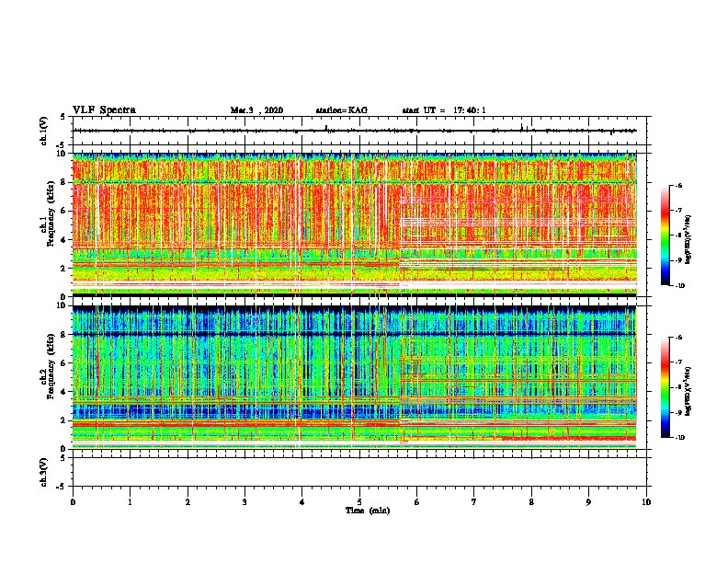
Task: Click the "start UT = 17:40: 1" label
Action: click(x=444, y=110)
